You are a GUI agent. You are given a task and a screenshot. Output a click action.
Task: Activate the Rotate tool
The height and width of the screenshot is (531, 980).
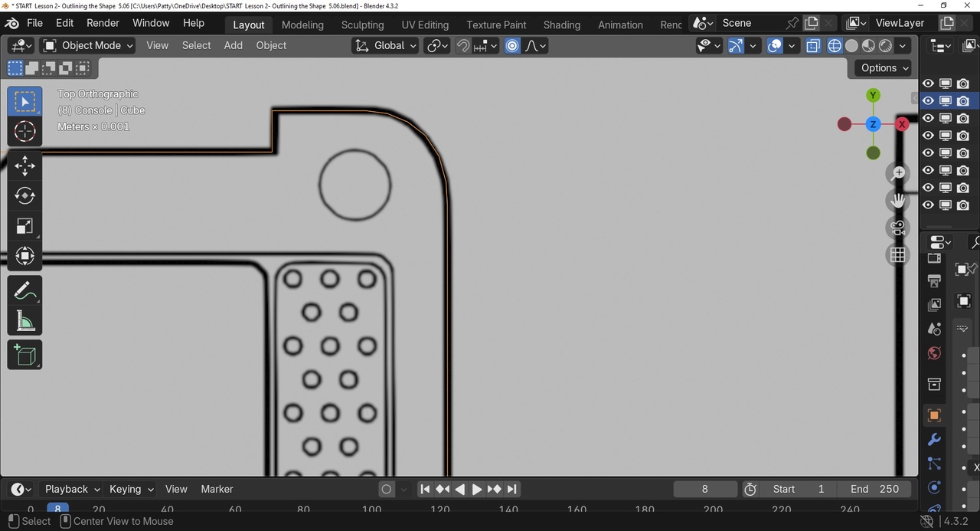pyautogui.click(x=24, y=196)
